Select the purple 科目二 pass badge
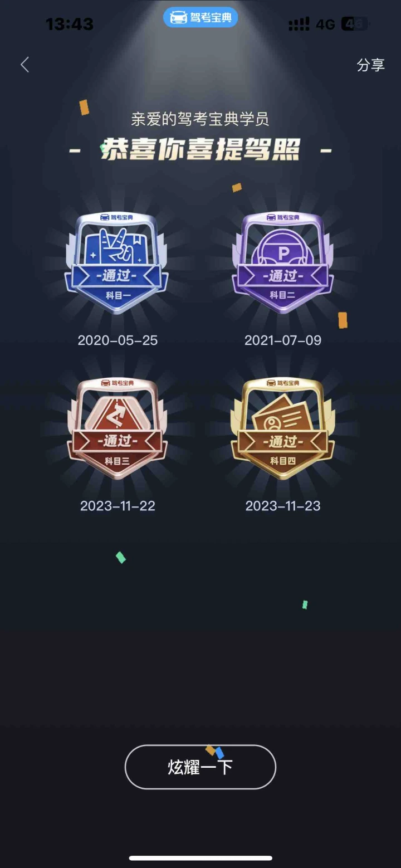 tap(283, 263)
